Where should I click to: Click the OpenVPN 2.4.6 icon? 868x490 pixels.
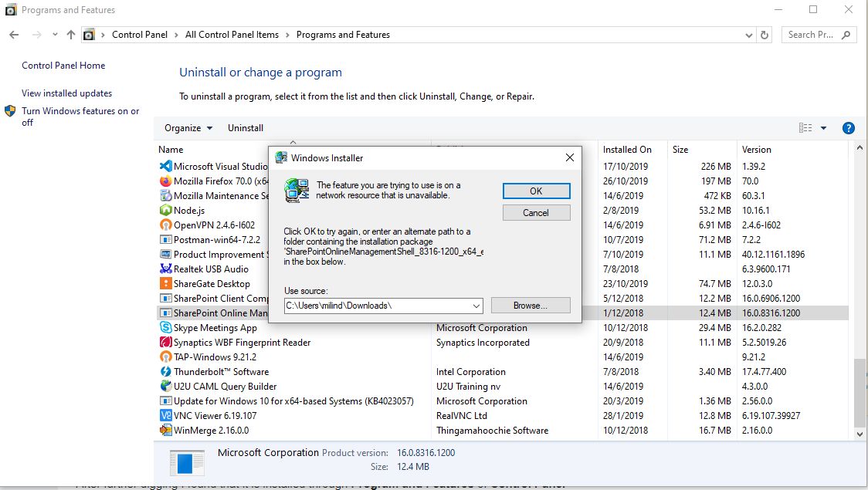coord(165,225)
